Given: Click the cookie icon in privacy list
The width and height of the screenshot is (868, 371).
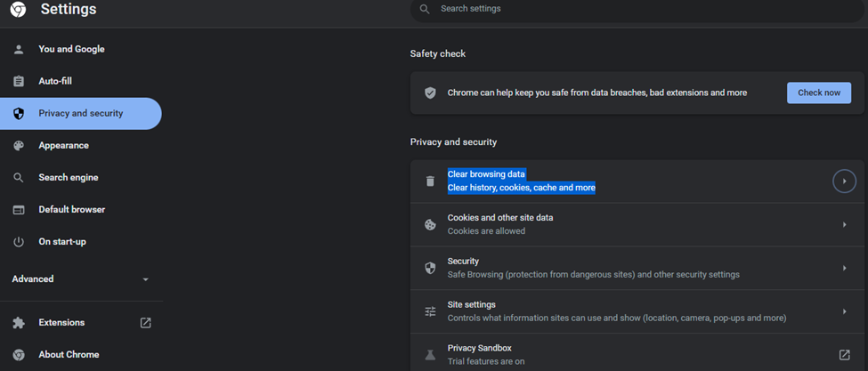Looking at the screenshot, I should coord(430,224).
